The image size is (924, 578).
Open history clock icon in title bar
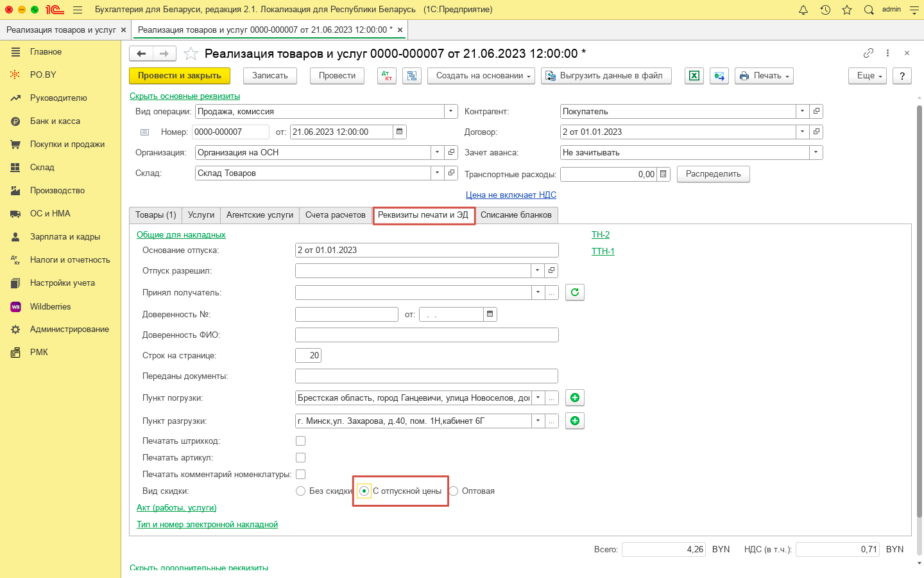coord(825,10)
